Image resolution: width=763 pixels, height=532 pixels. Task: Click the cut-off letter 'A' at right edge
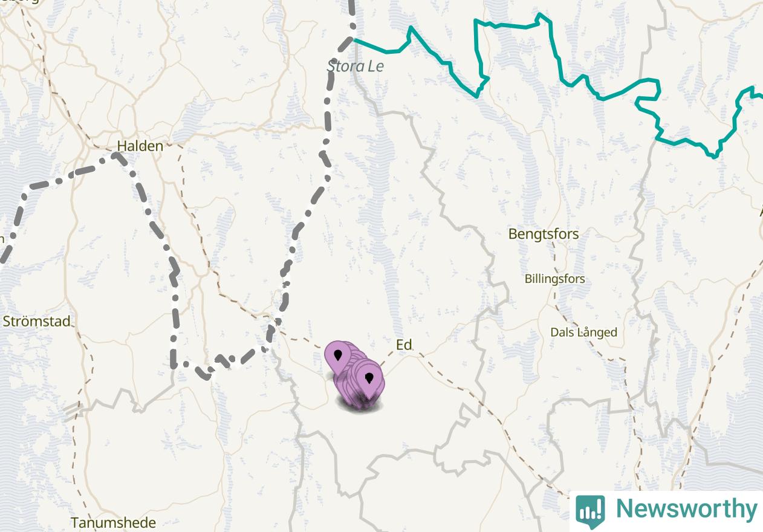[761, 212]
